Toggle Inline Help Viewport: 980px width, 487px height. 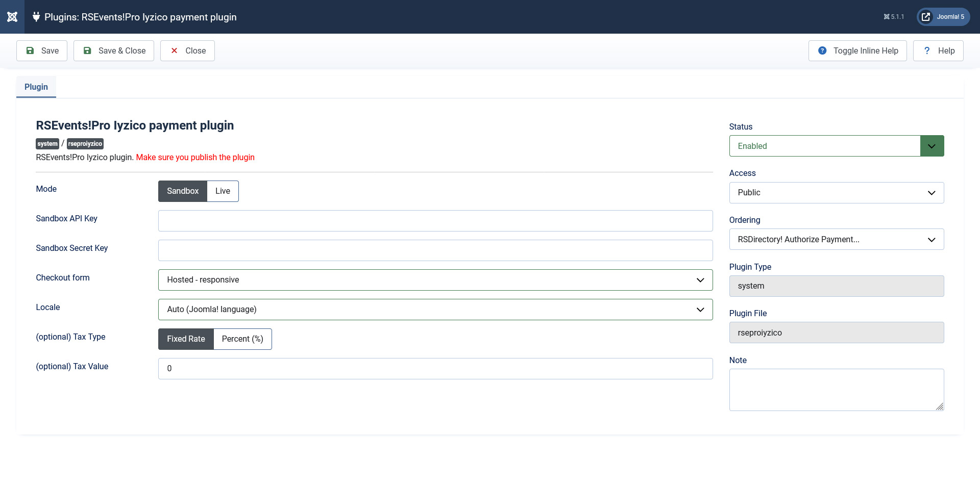tap(857, 50)
